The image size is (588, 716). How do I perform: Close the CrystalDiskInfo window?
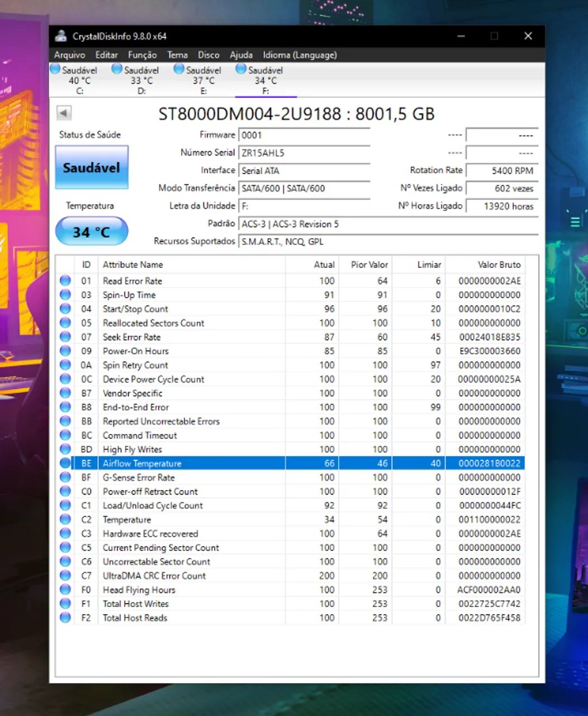tap(528, 36)
